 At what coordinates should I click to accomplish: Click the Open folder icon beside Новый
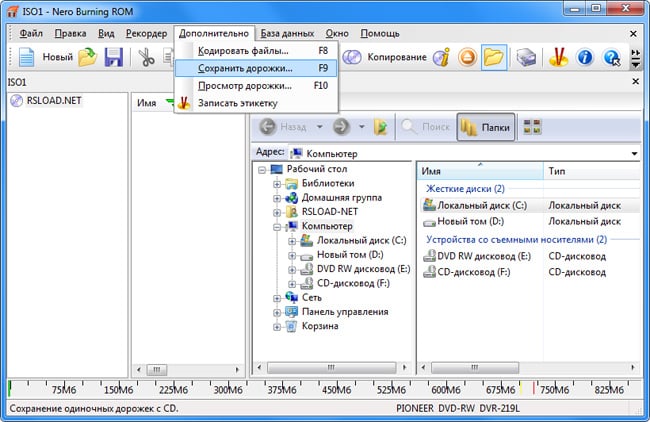(x=88, y=57)
